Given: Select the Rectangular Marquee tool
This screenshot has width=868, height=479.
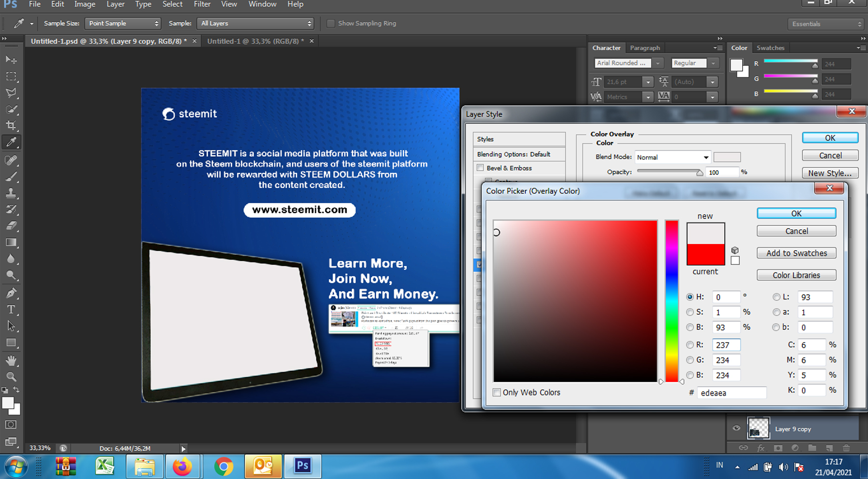Looking at the screenshot, I should click(11, 76).
